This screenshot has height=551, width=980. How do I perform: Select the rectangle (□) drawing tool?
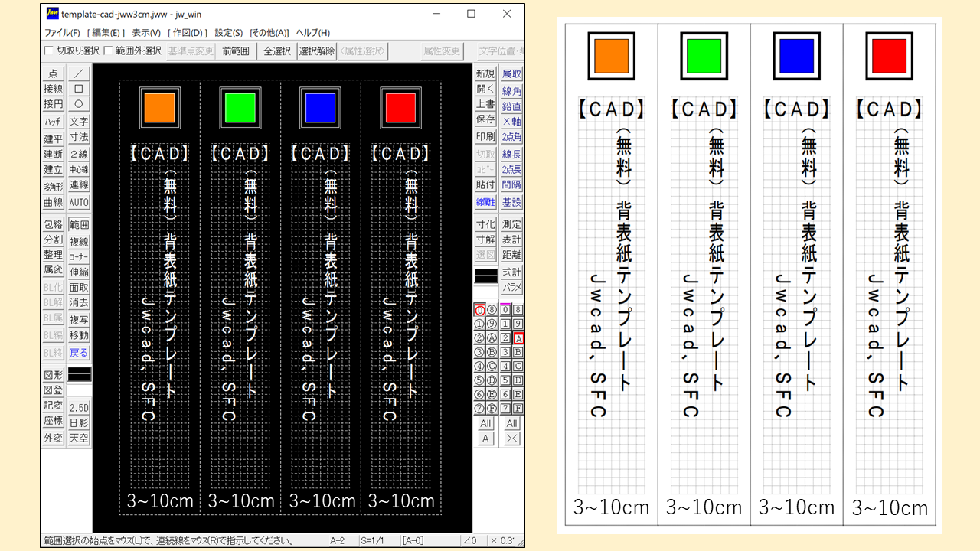coord(79,89)
